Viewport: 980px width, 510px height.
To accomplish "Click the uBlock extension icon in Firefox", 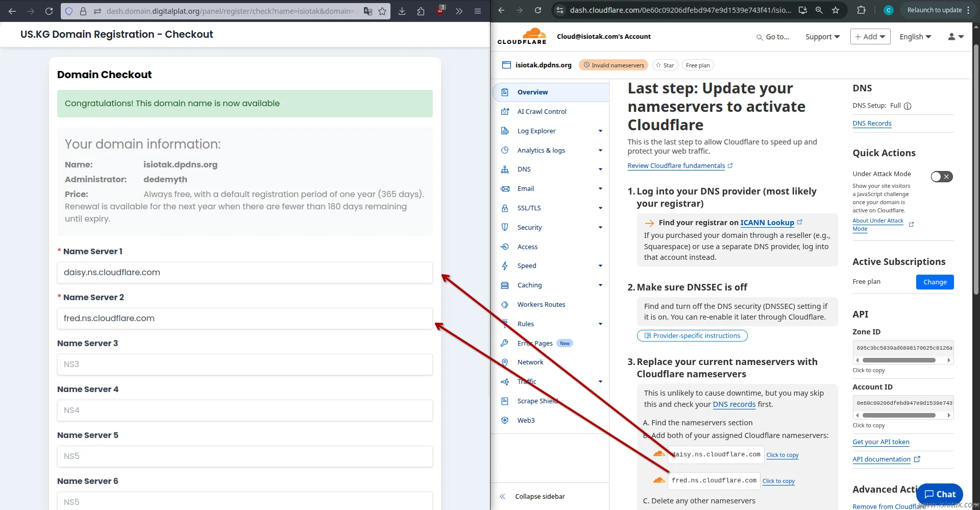I will (440, 11).
